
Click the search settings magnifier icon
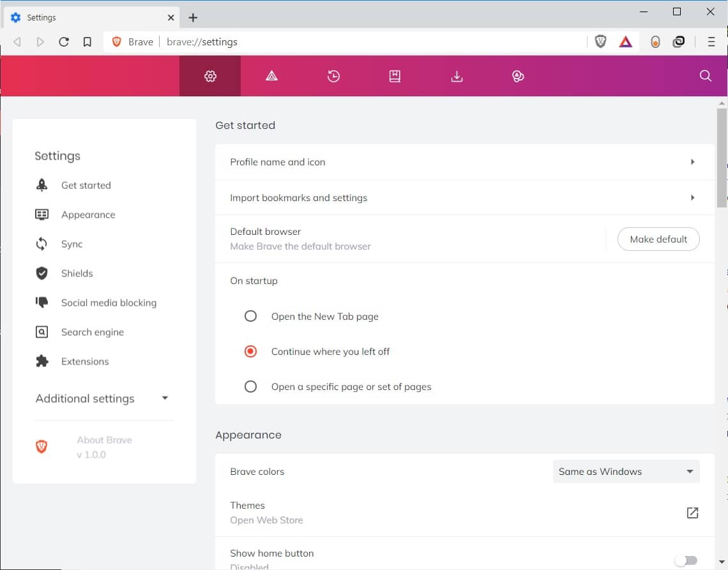705,76
